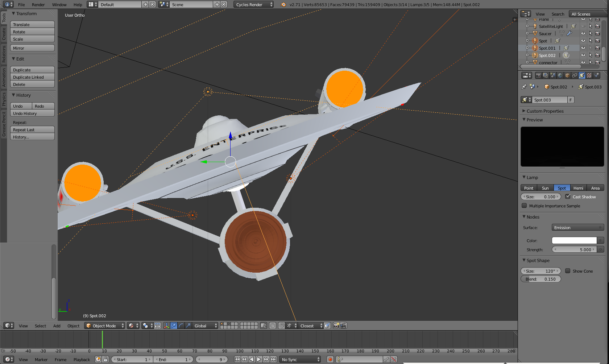609x364 pixels.
Task: Collapse the Spot Shape panel
Action: point(538,260)
